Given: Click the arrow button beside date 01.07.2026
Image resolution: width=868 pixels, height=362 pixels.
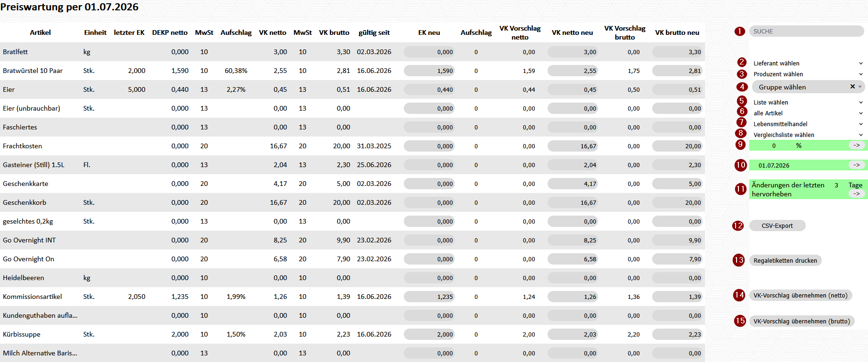Looking at the screenshot, I should point(857,165).
